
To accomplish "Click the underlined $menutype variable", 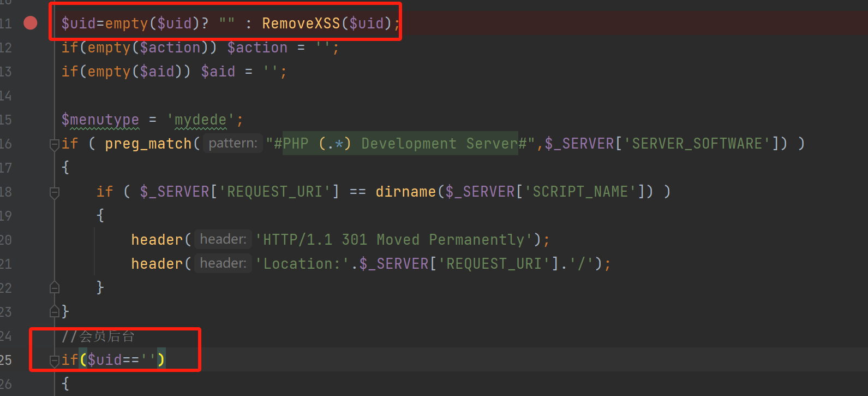I will pos(100,120).
